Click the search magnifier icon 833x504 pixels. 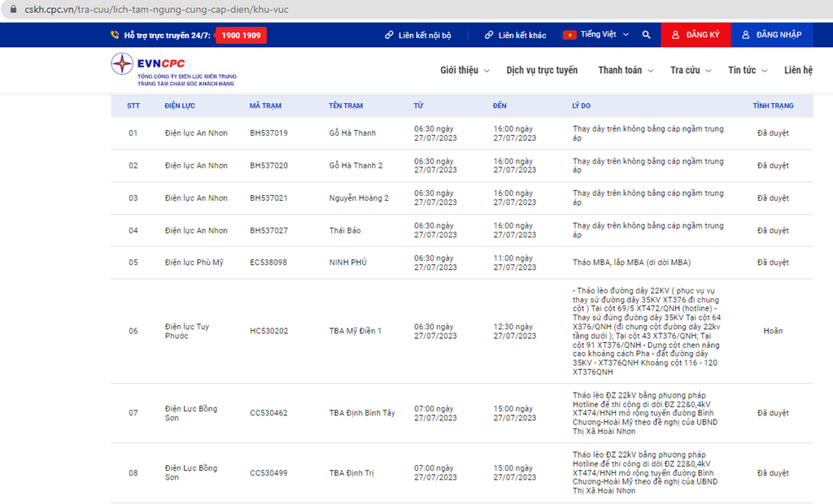pyautogui.click(x=646, y=35)
